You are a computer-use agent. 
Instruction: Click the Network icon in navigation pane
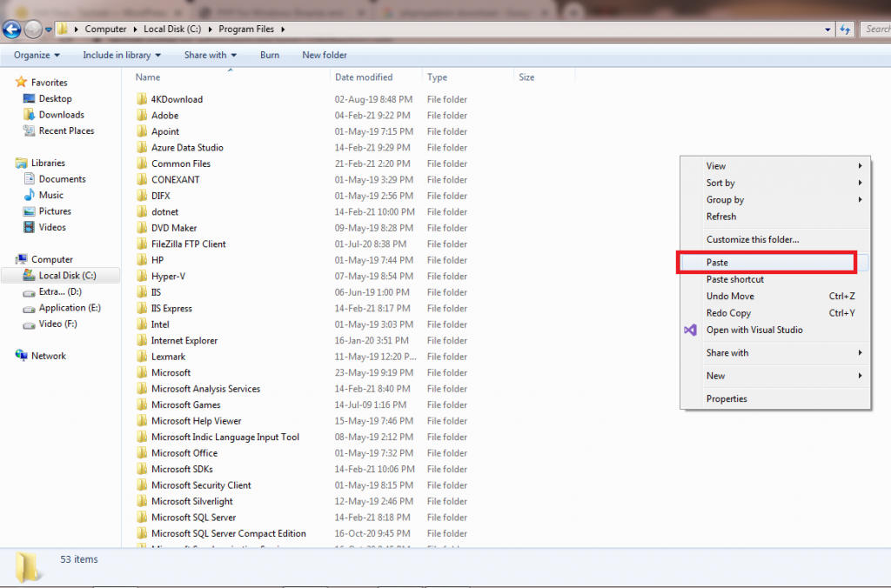tap(21, 356)
